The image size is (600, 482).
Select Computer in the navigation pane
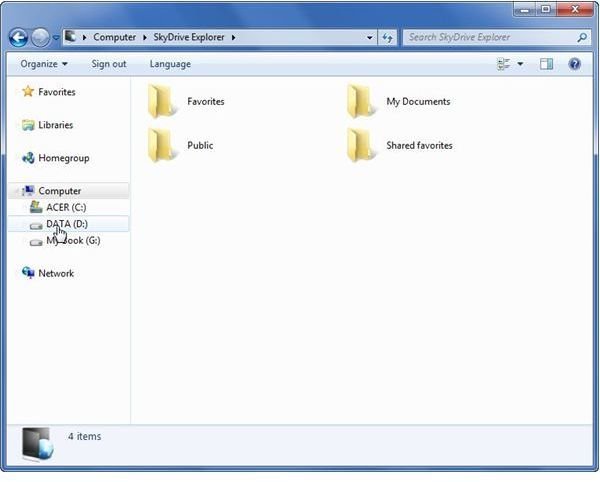[60, 191]
